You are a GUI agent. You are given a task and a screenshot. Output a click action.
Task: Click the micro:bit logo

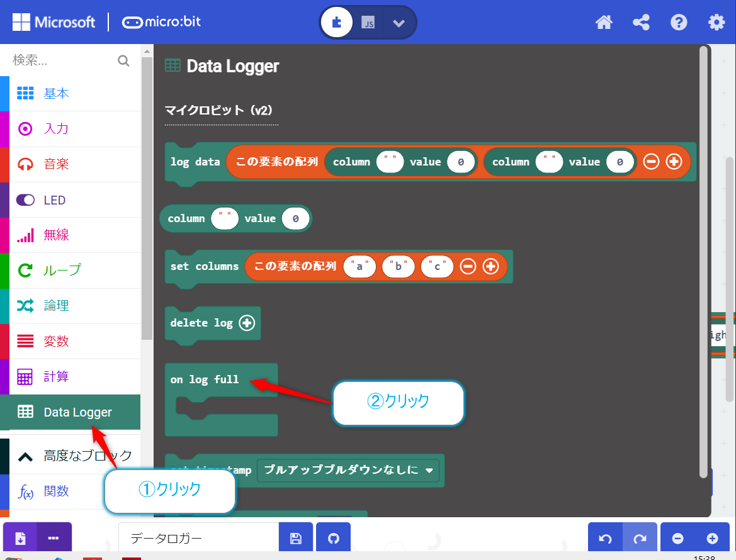click(x=161, y=22)
